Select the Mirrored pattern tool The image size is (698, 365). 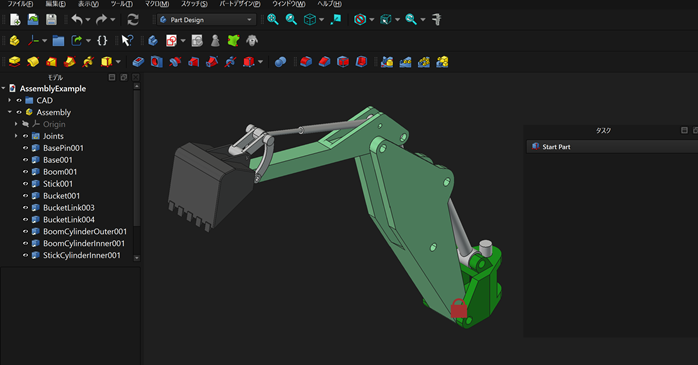point(387,61)
